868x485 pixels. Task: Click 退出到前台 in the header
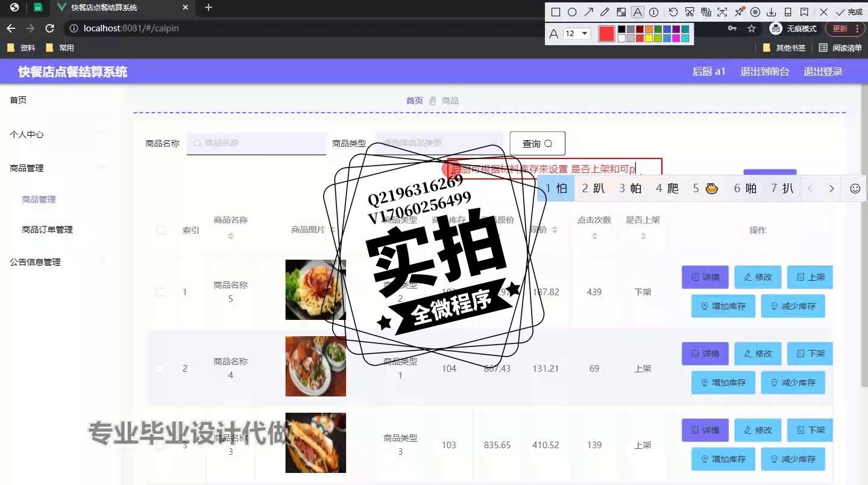(x=764, y=72)
